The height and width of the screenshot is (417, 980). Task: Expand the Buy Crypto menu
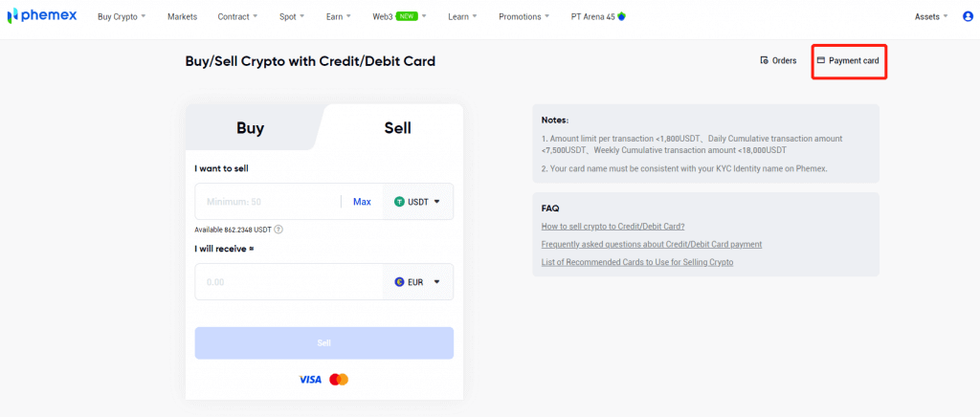pos(122,16)
